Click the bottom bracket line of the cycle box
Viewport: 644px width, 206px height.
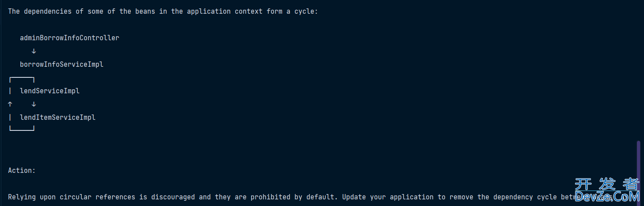click(22, 129)
